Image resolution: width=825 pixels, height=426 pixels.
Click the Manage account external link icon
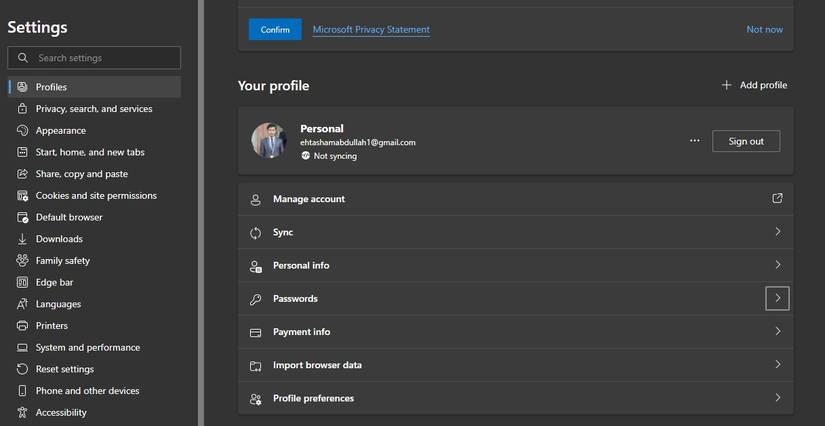[777, 199]
